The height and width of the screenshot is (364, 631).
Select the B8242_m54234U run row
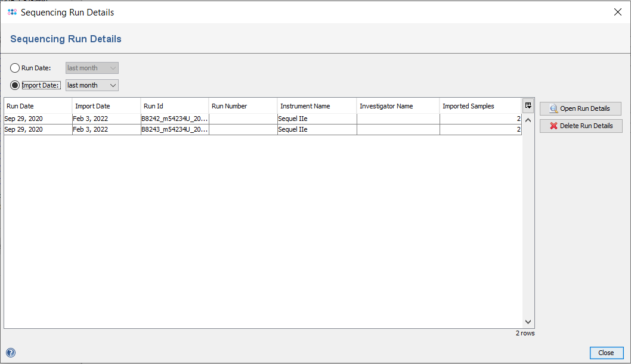[x=263, y=119]
